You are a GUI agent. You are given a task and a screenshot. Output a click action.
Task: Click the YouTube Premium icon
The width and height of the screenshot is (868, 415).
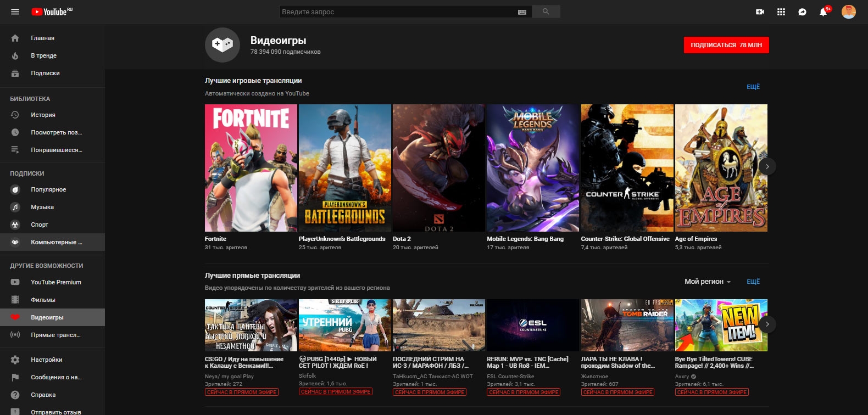(x=15, y=282)
